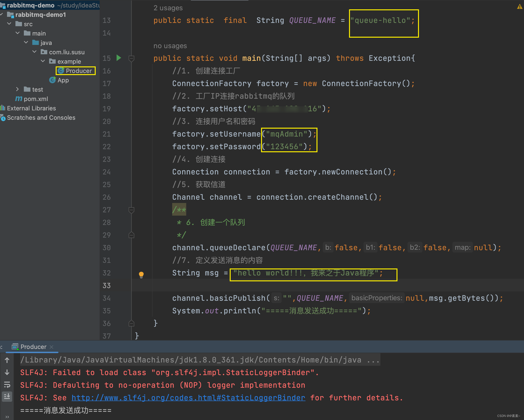Click the scroll down arrow in Run console
This screenshot has width=524, height=420.
(7, 372)
